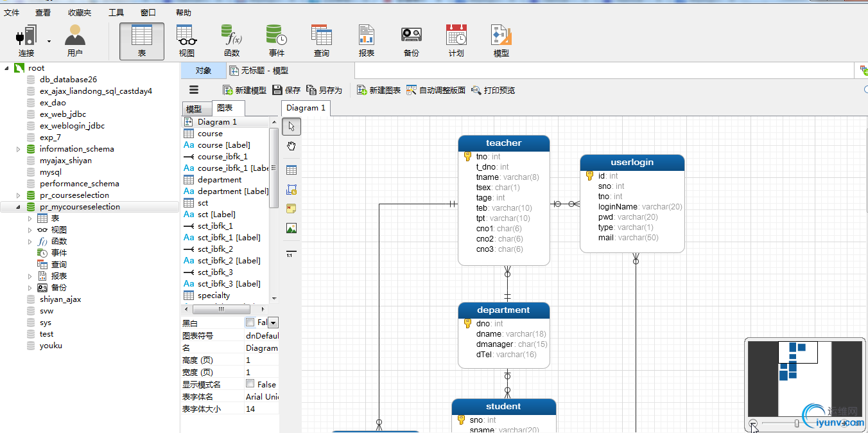This screenshot has width=868, height=433.
Task: Click the navigator zoom slider handle
Action: pyautogui.click(x=797, y=423)
